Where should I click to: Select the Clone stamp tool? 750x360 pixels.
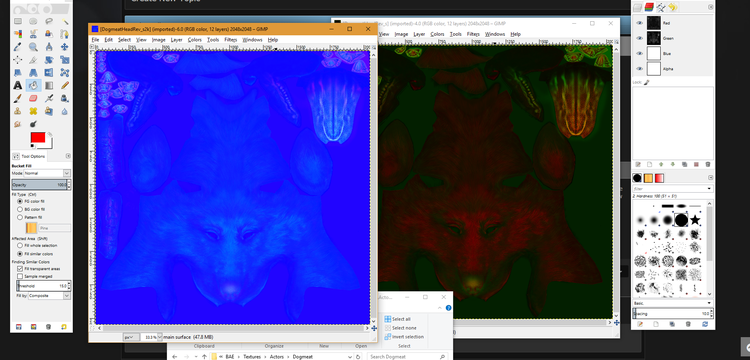pyautogui.click(x=18, y=111)
